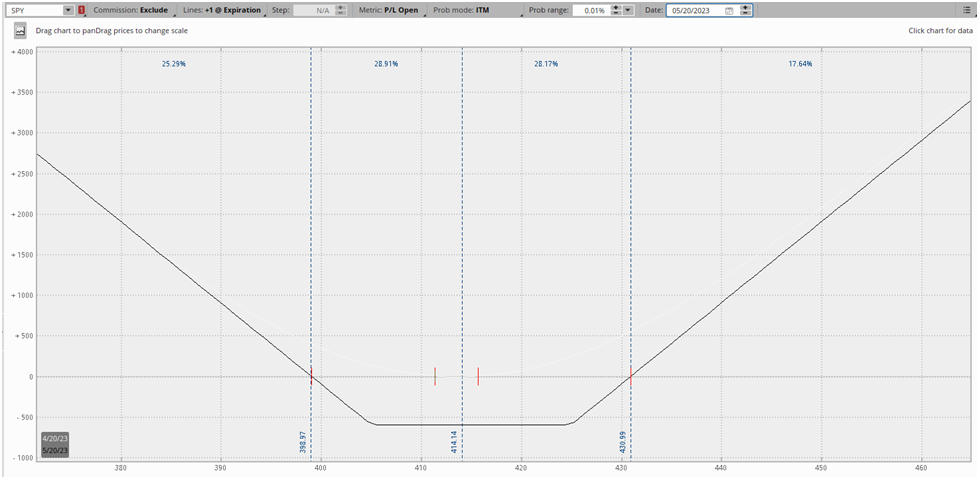The width and height of the screenshot is (979, 479).
Task: Click the chart mode icon beside drag hint
Action: click(20, 30)
